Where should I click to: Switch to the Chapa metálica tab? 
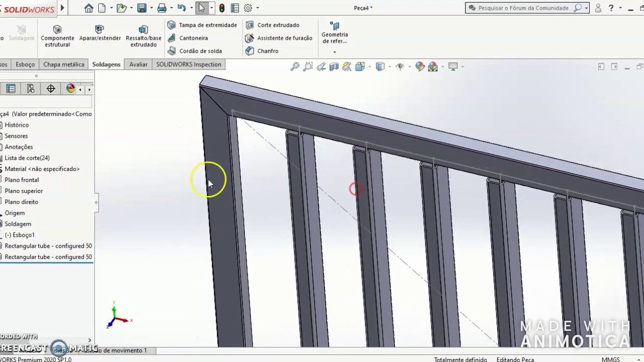[x=64, y=64]
